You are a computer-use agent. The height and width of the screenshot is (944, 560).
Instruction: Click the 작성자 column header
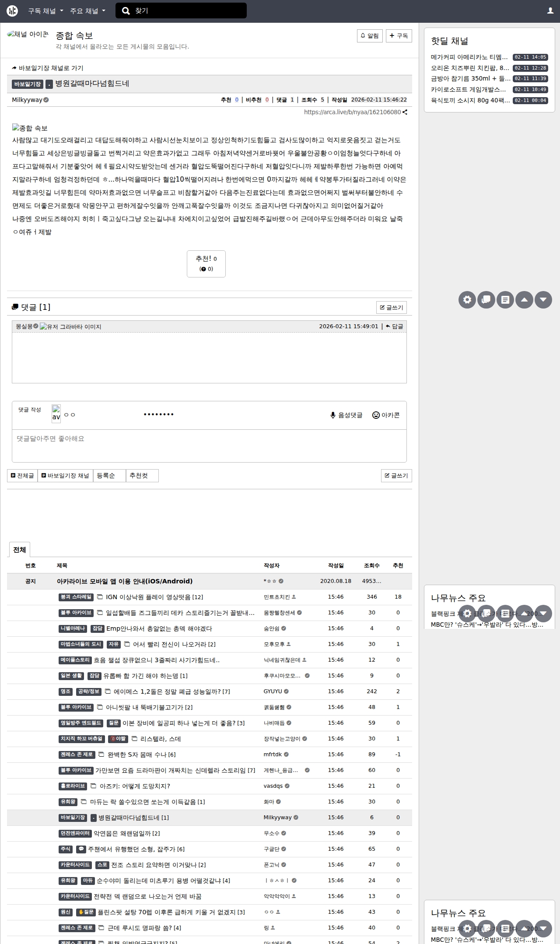click(271, 565)
